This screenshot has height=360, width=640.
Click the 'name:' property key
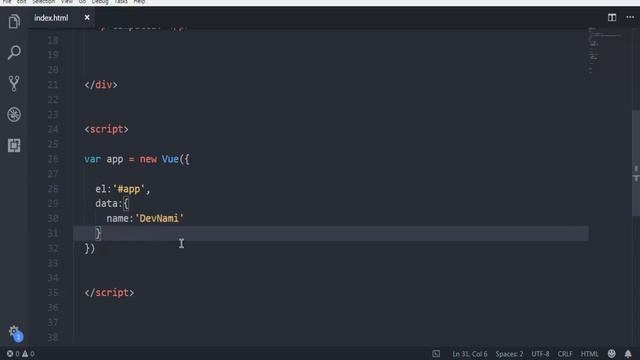point(120,218)
